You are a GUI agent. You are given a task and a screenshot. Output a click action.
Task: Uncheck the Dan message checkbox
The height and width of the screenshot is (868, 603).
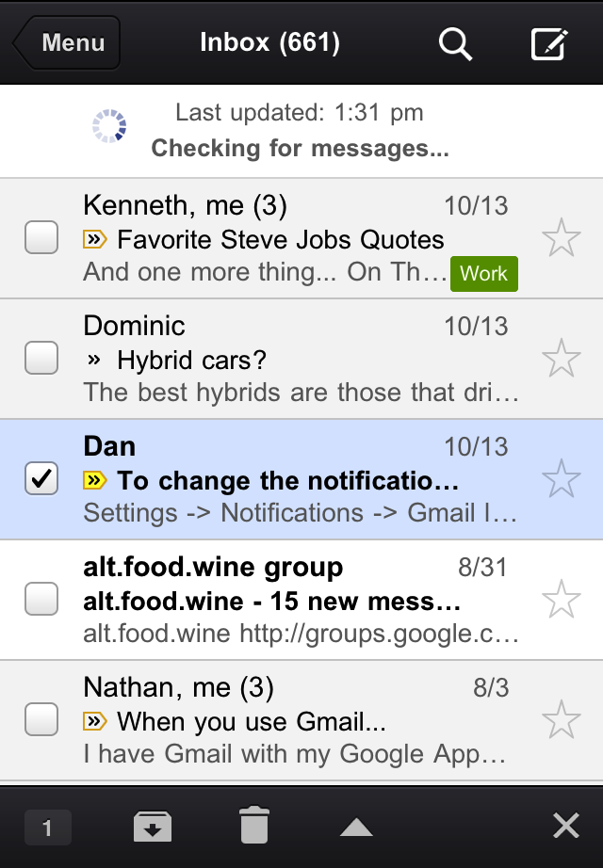[41, 479]
